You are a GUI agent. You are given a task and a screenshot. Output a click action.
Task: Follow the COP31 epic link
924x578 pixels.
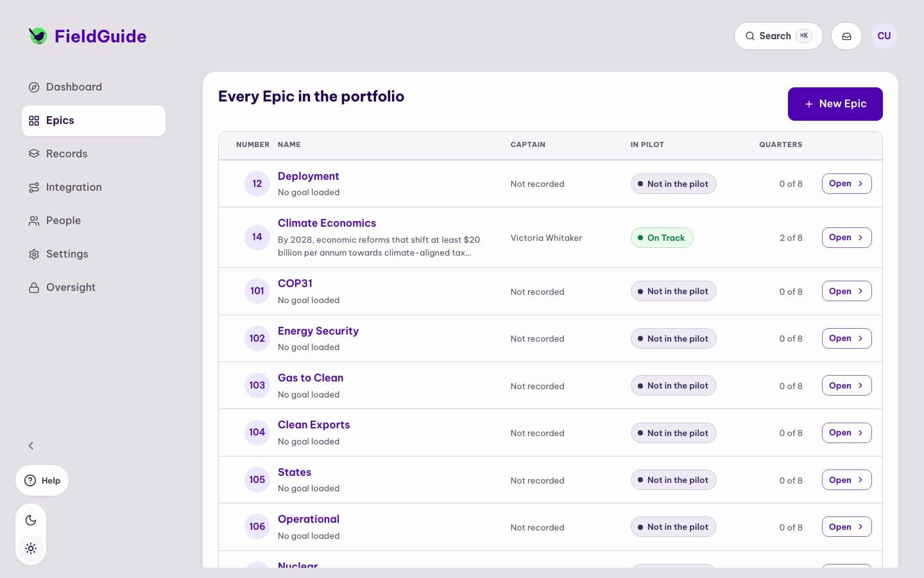295,283
